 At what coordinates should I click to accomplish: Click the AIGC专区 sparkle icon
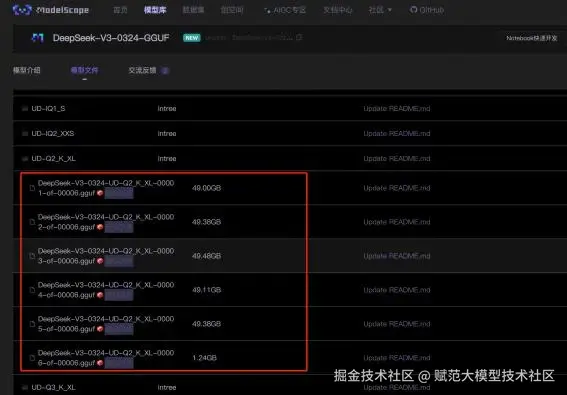point(268,10)
